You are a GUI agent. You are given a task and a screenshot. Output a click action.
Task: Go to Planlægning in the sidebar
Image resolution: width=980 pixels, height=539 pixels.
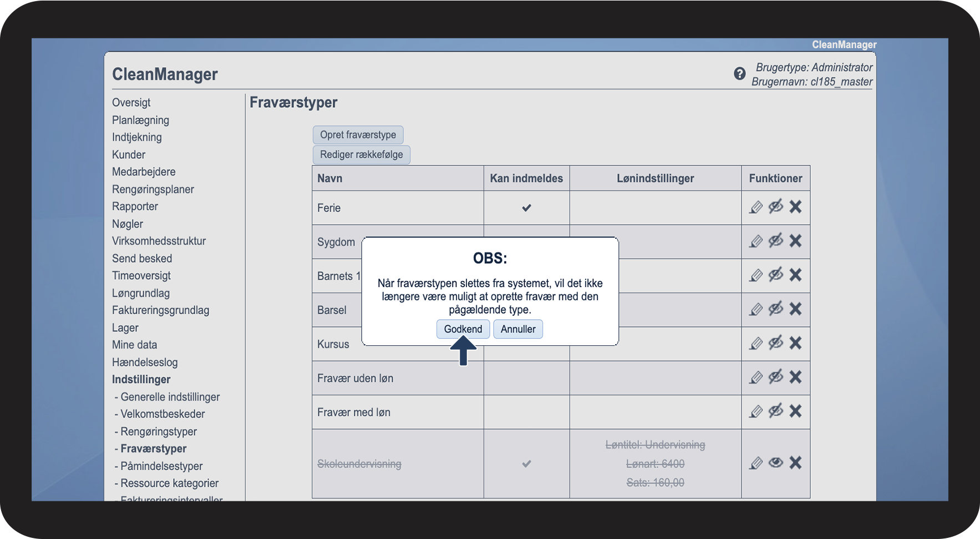point(141,120)
